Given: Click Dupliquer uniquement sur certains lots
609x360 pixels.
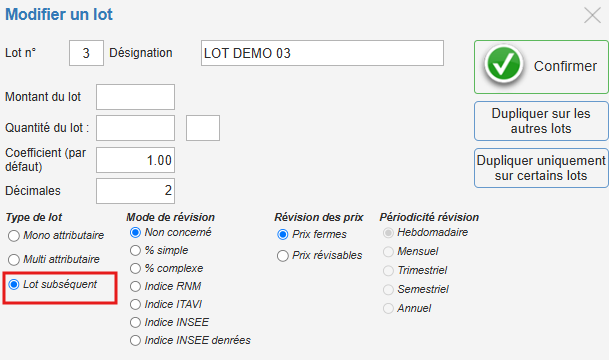Looking at the screenshot, I should click(541, 168).
